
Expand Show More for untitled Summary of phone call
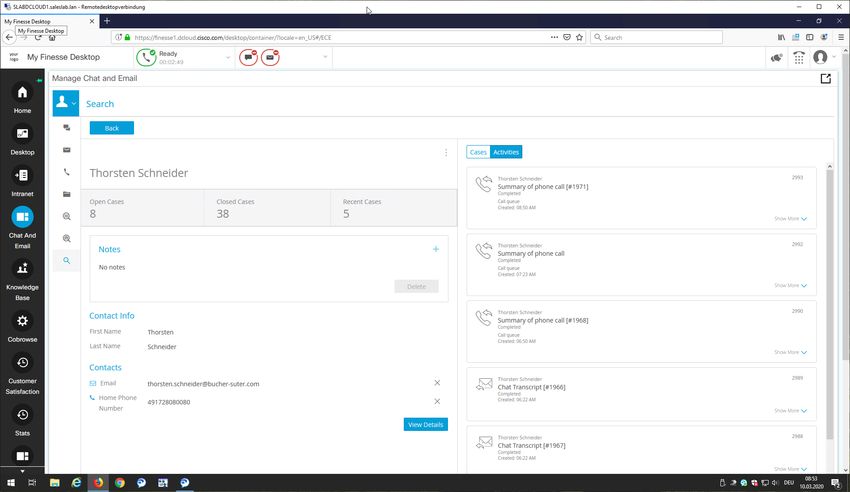click(790, 285)
